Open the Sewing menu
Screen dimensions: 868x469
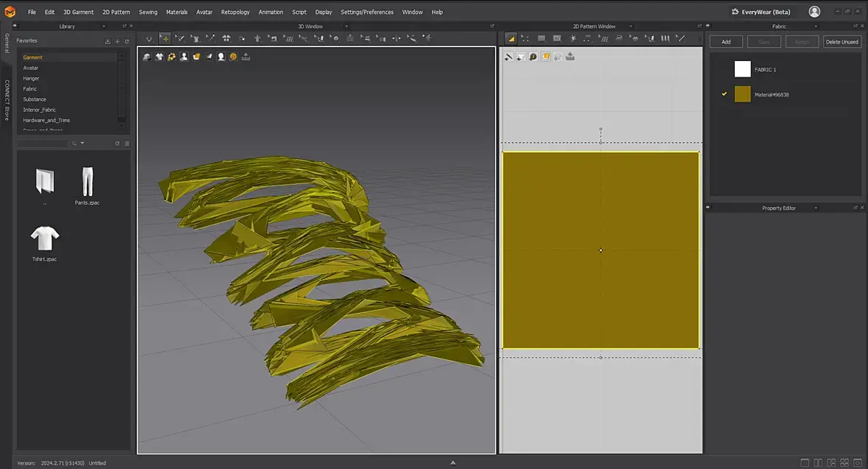click(x=148, y=12)
